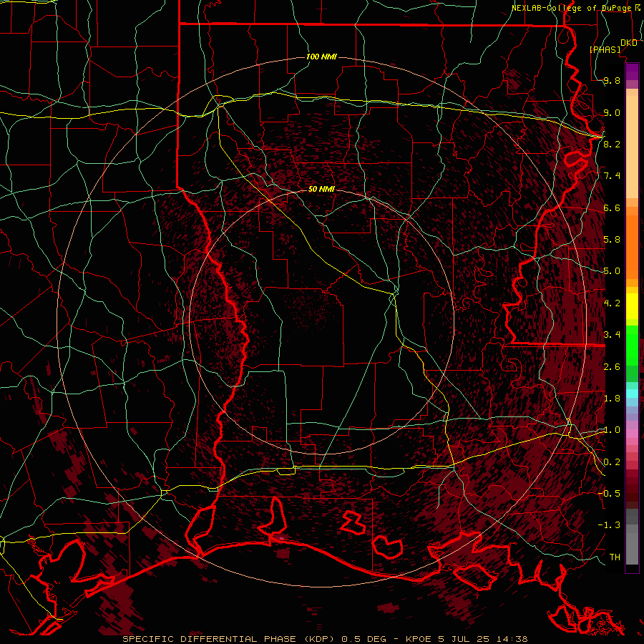Image resolution: width=644 pixels, height=644 pixels.
Task: Click the DKD label above color scale
Action: pyautogui.click(x=629, y=43)
